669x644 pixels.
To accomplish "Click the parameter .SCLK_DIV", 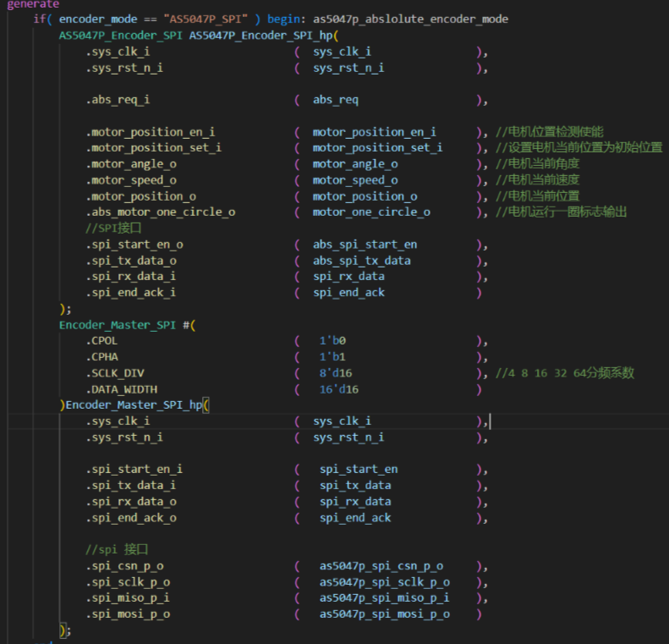I will [115, 373].
